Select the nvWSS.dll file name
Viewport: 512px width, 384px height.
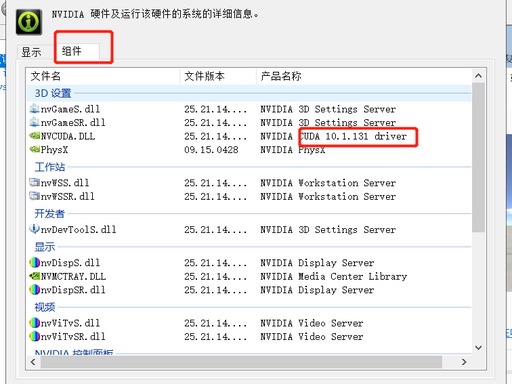pos(65,183)
